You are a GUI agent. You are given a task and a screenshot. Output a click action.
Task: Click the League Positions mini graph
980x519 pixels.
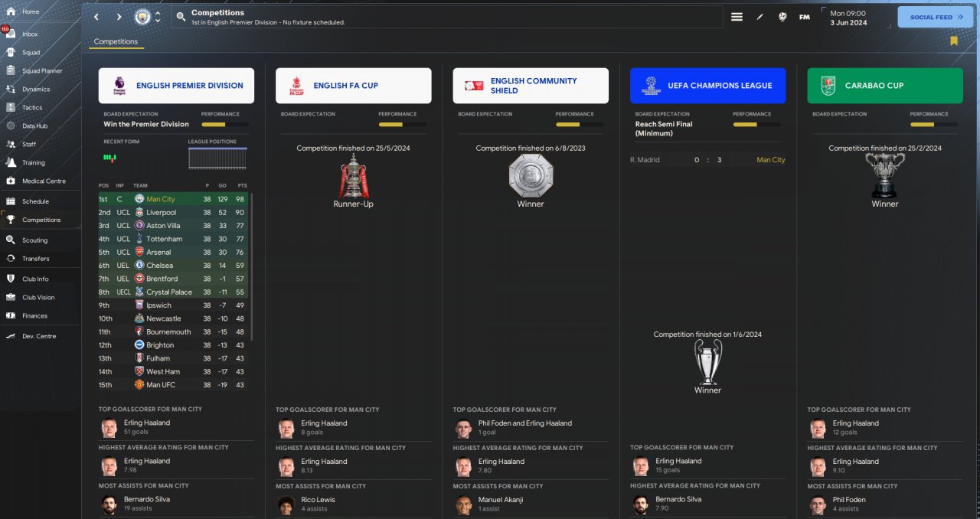click(x=217, y=158)
